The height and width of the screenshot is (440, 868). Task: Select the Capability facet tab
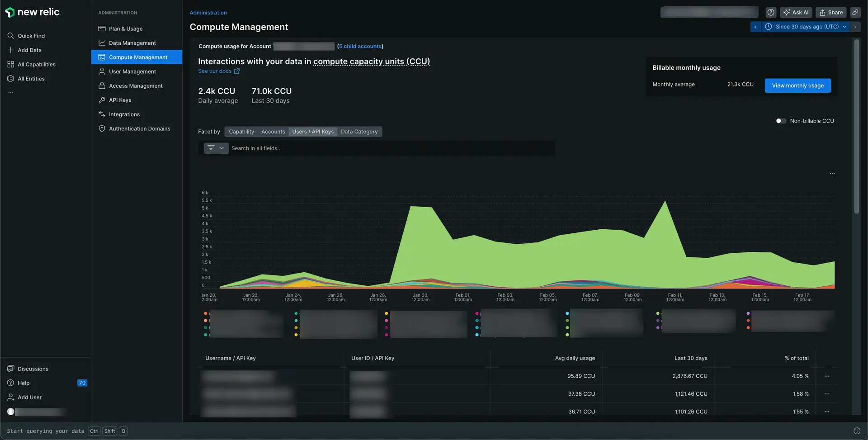pyautogui.click(x=241, y=132)
